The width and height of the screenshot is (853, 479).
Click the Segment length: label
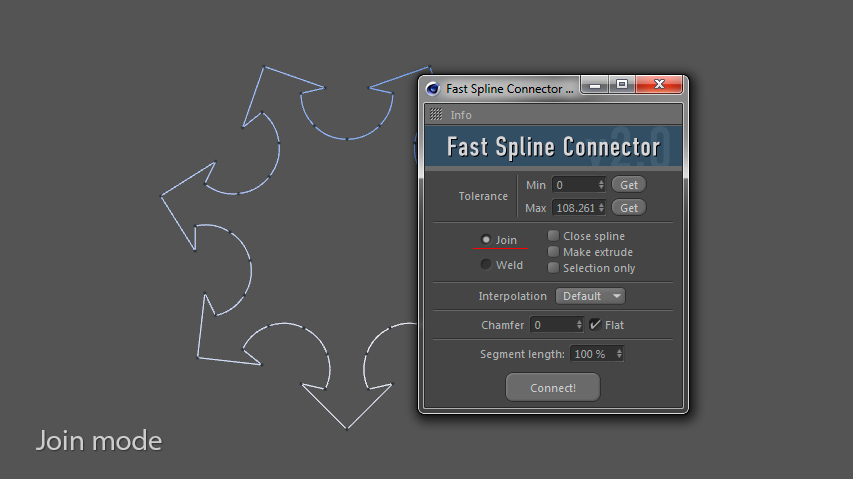[x=522, y=354]
